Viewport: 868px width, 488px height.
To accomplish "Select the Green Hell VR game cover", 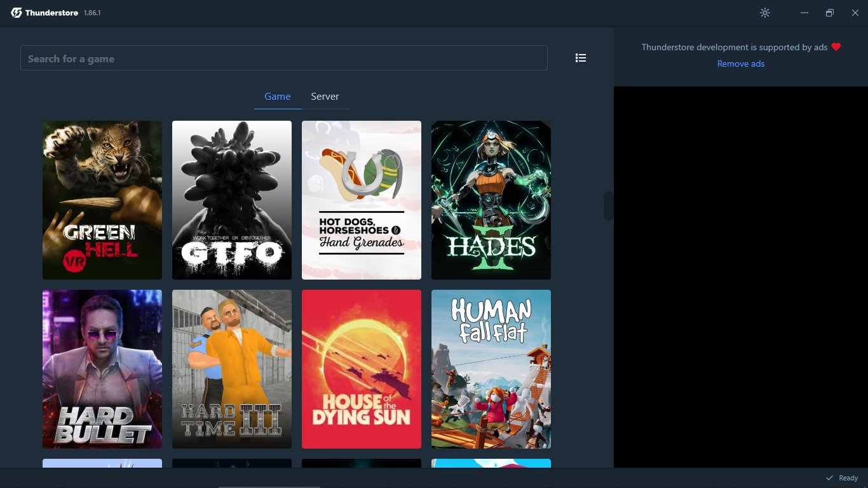I will (x=102, y=200).
